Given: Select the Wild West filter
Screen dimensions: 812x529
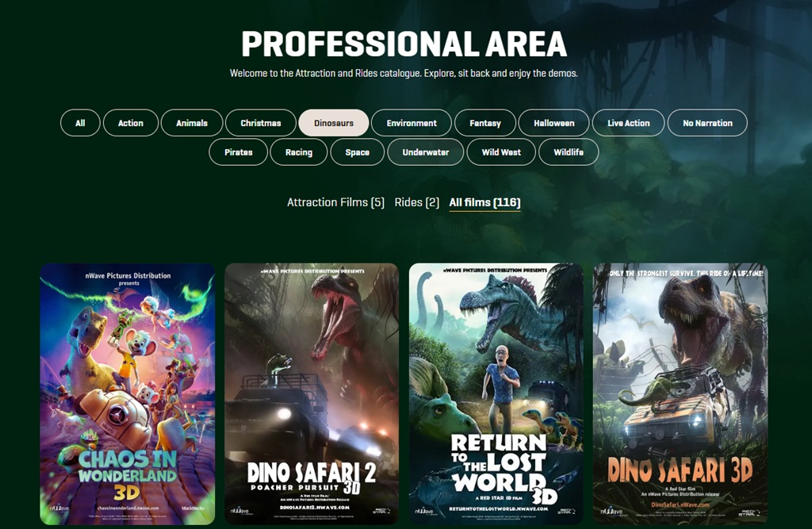Looking at the screenshot, I should coord(501,151).
